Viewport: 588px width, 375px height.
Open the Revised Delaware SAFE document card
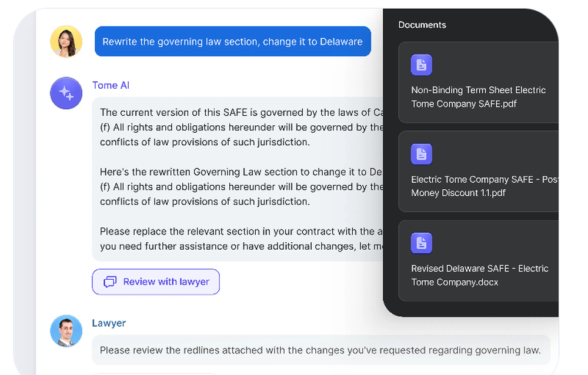pyautogui.click(x=478, y=260)
